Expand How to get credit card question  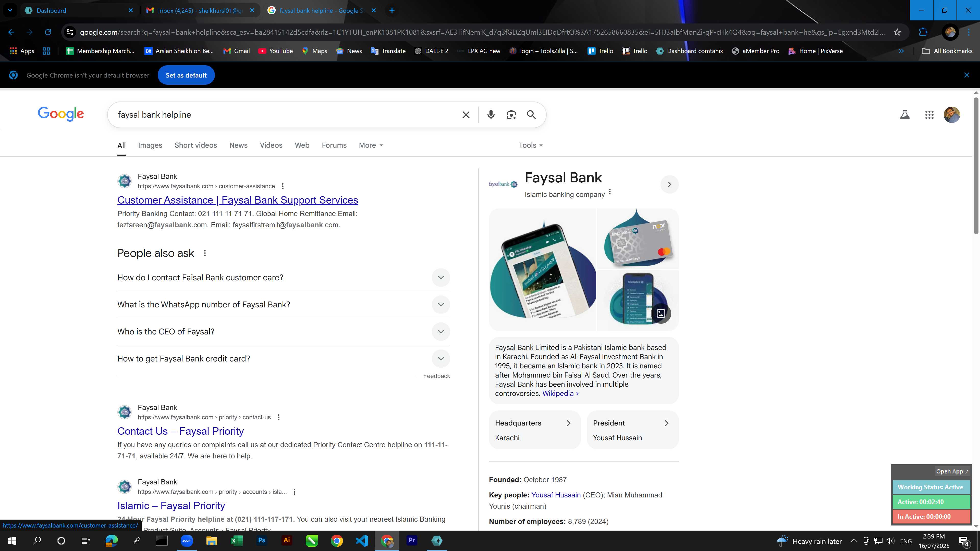point(284,359)
